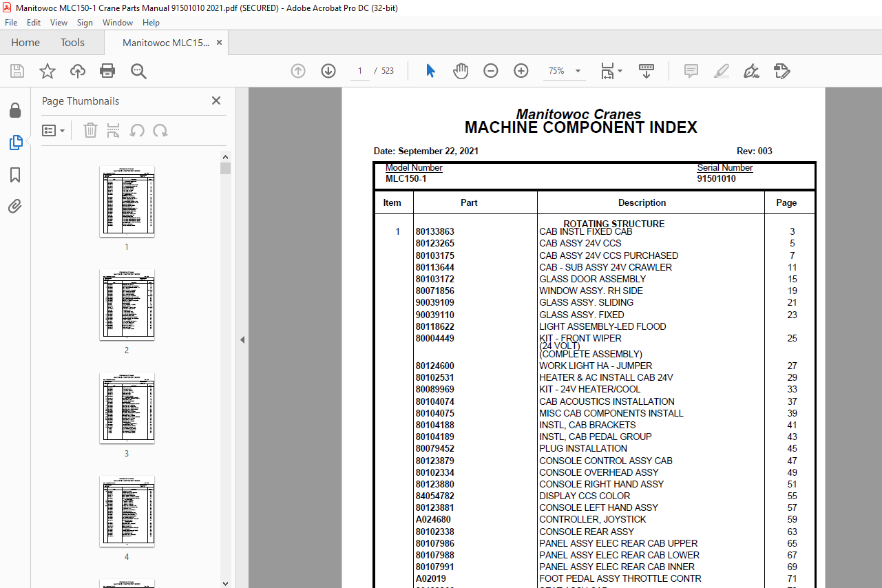Viewport: 882px width, 588px height.
Task: Select page 4 thumbnail
Action: pyautogui.click(x=127, y=511)
